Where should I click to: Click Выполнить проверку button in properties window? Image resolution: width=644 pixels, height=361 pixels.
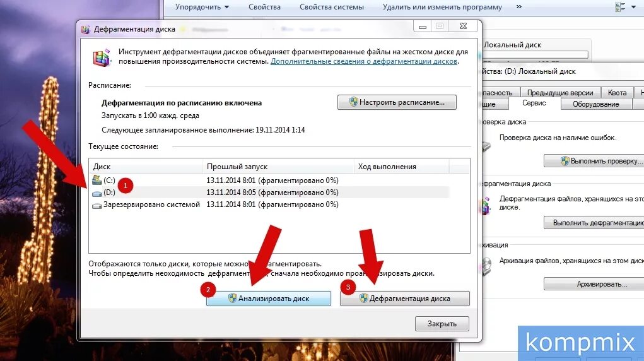click(594, 161)
